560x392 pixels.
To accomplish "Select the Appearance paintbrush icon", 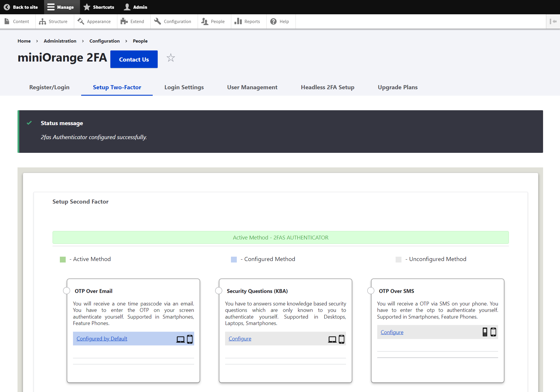I will pyautogui.click(x=81, y=21).
